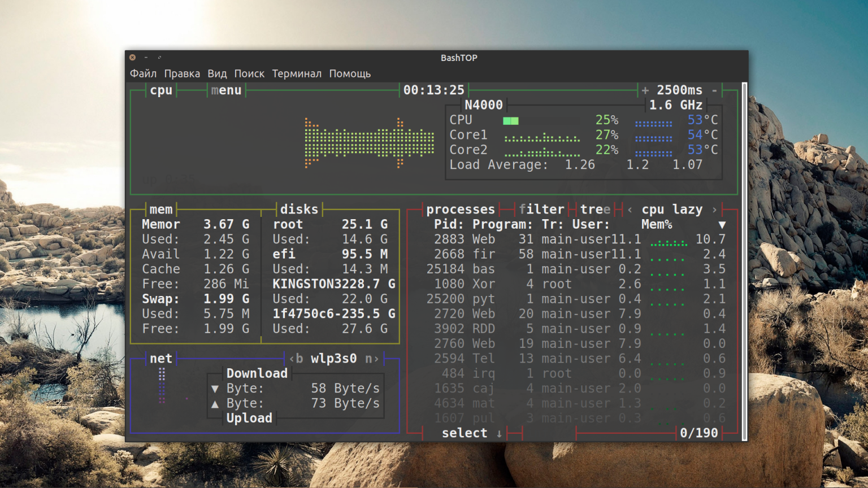Open the Помощь menu
The width and height of the screenshot is (868, 488).
(350, 74)
